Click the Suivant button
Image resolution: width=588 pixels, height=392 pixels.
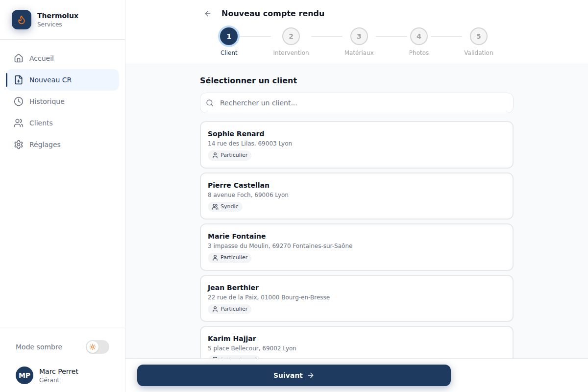point(294,375)
